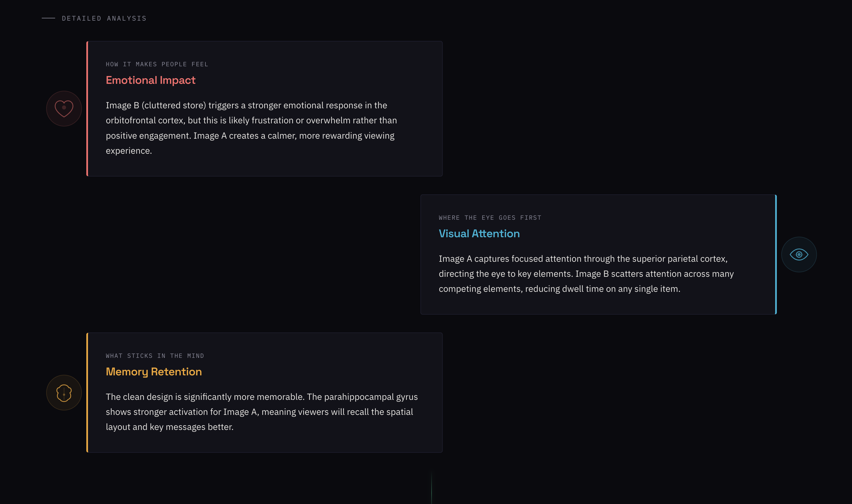Select the Visual Attention heading
The image size is (852, 504).
pos(479,234)
